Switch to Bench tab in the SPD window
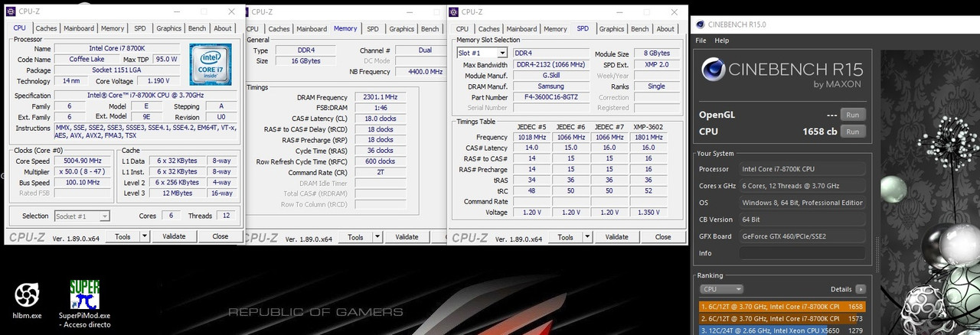 tap(640, 29)
